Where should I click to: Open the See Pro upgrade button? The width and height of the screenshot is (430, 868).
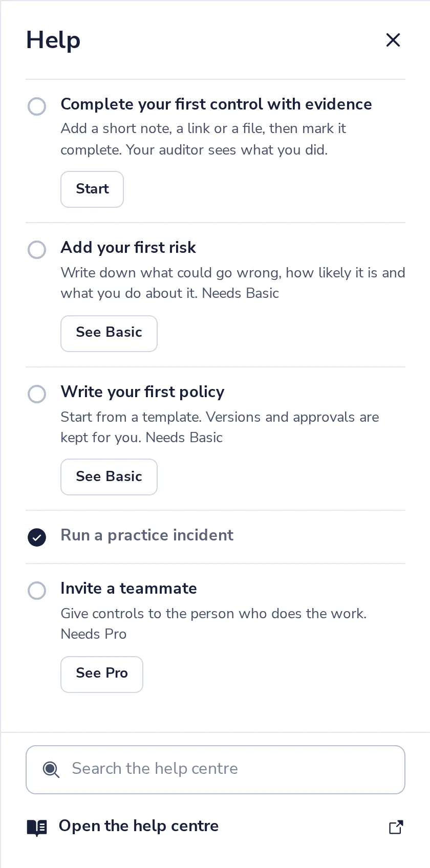coord(102,675)
